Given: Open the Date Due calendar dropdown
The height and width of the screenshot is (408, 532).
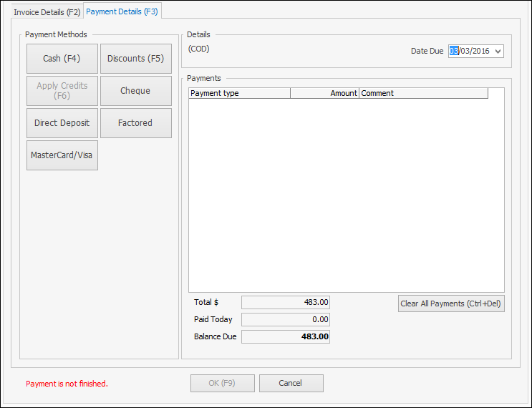Looking at the screenshot, I should point(498,52).
